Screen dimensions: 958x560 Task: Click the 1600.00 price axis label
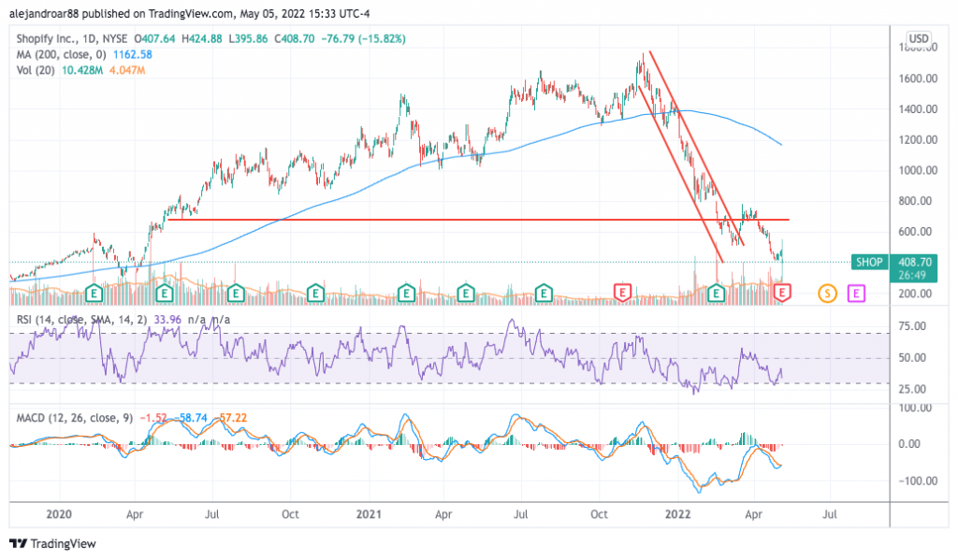point(918,79)
